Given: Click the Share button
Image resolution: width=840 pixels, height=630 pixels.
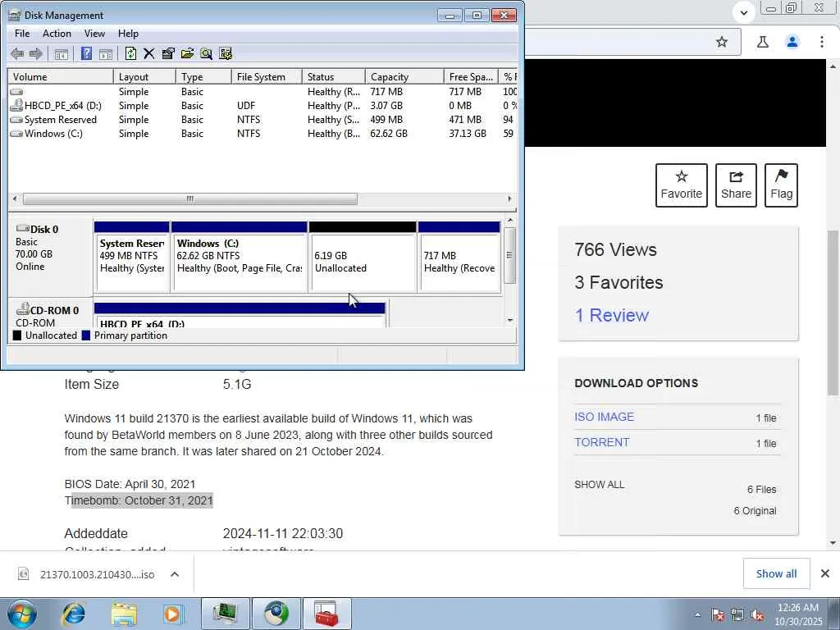Looking at the screenshot, I should (736, 185).
